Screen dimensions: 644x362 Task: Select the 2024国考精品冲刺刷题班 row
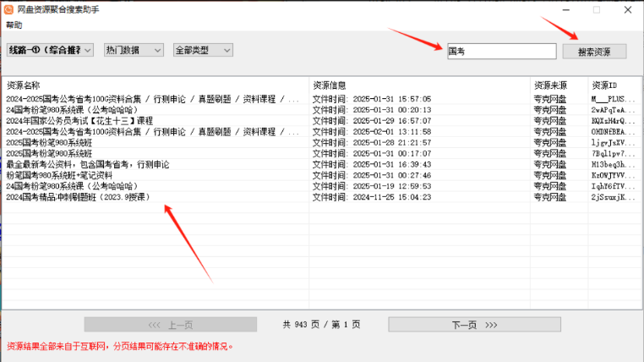[x=77, y=197]
